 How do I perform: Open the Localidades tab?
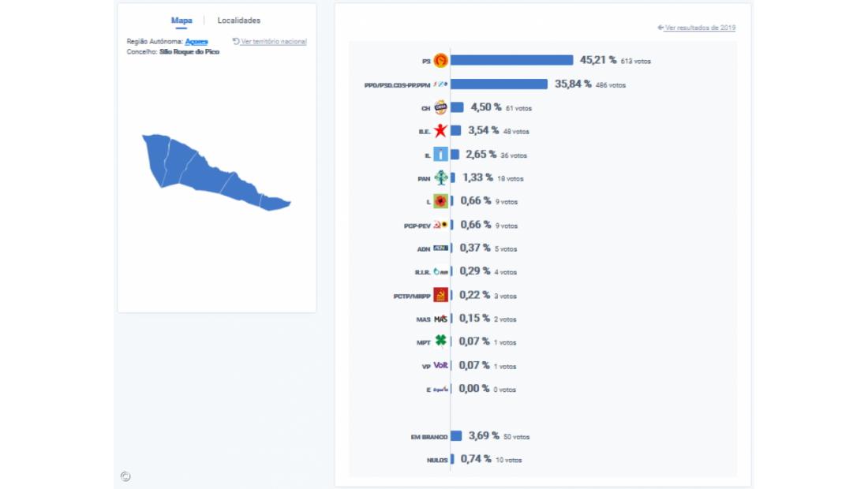[239, 21]
